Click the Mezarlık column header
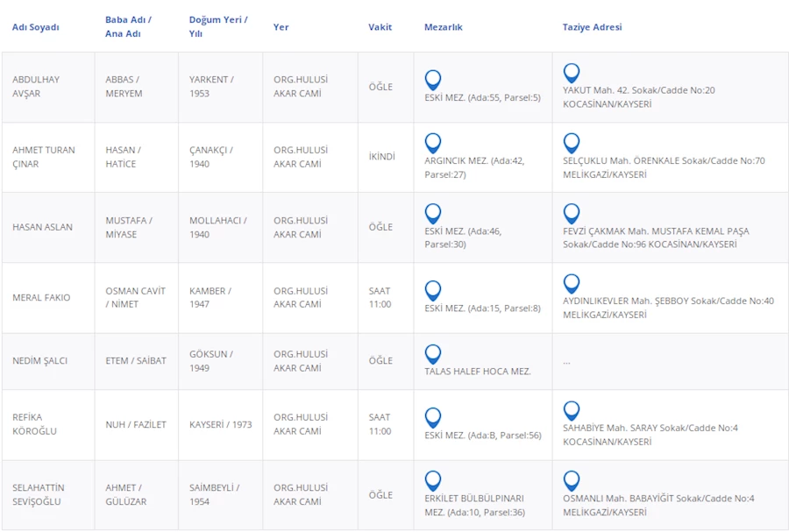This screenshot has width=789, height=532. tap(443, 27)
